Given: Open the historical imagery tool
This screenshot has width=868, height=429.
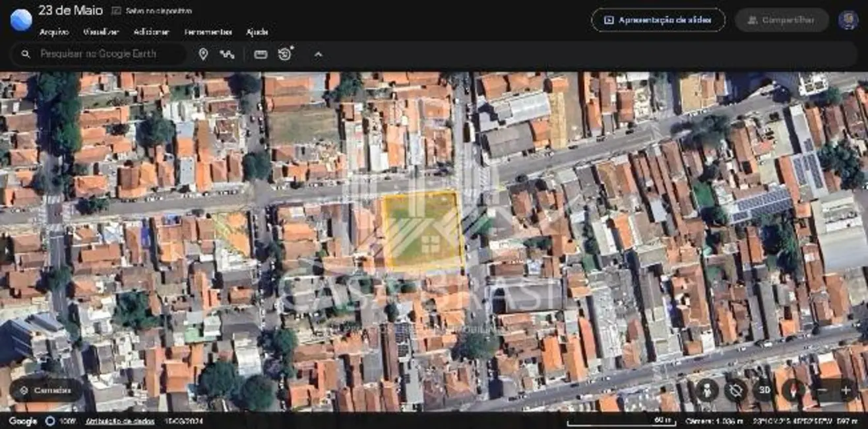Looking at the screenshot, I should pos(285,54).
